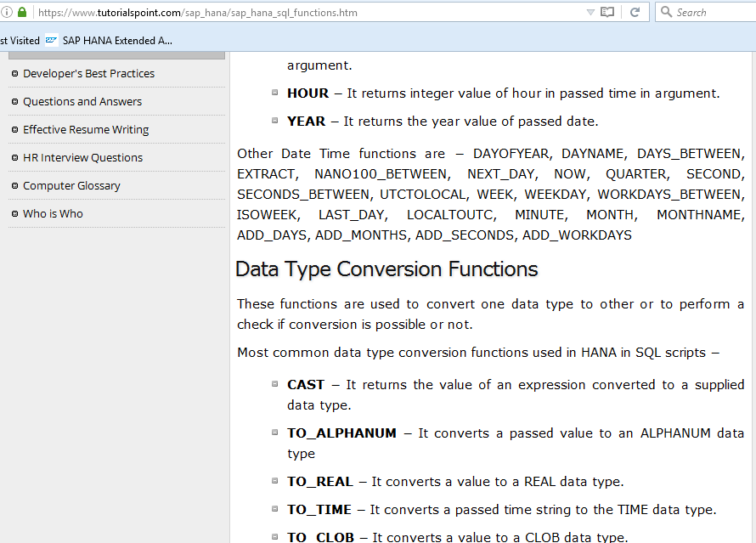
Task: Select HR Interview Questions in sidebar
Action: tap(82, 157)
